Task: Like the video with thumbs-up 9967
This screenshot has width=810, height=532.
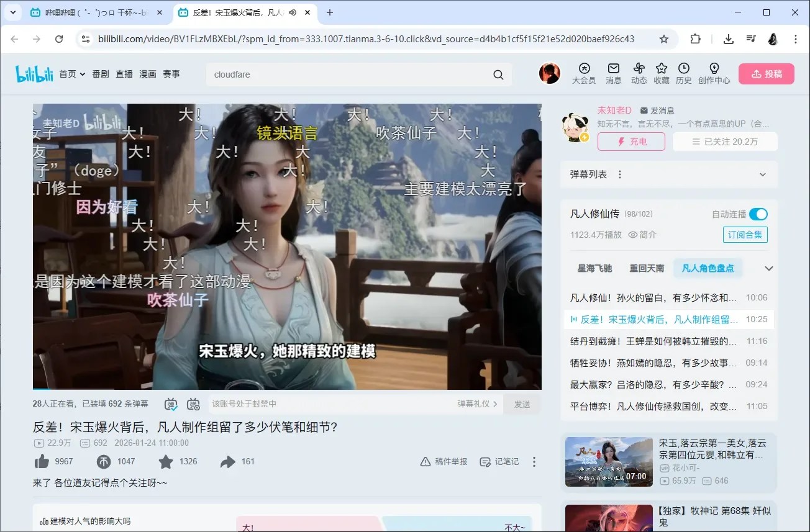Action: [x=42, y=461]
